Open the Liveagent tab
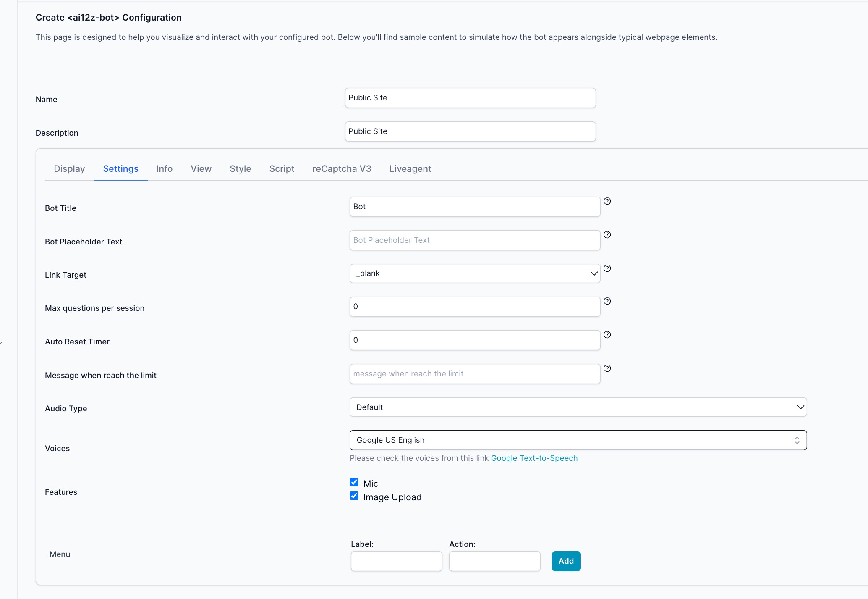The height and width of the screenshot is (599, 868). (x=410, y=169)
